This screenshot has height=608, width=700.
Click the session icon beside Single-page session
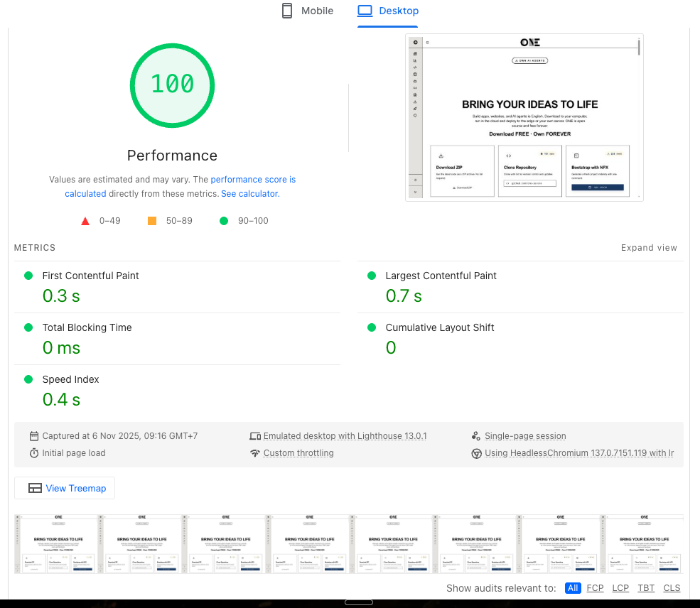(476, 435)
